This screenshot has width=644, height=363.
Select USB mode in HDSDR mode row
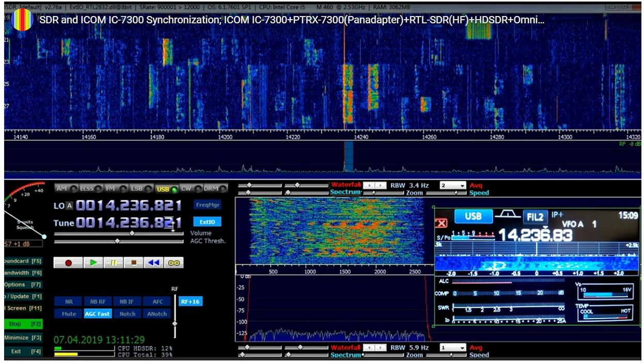(x=166, y=188)
